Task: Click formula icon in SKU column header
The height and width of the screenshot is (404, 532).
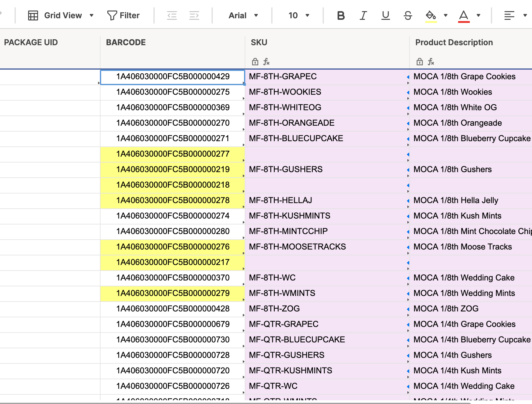Action: point(266,62)
